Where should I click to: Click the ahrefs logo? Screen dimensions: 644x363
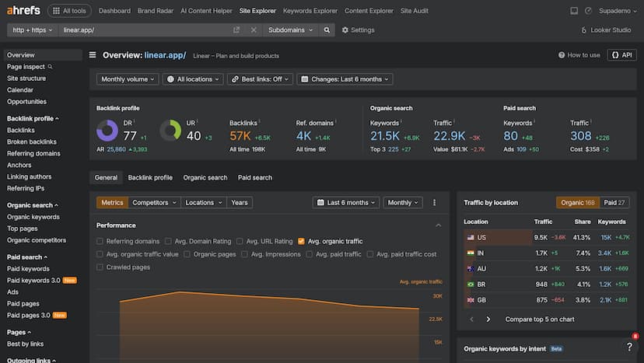(23, 10)
